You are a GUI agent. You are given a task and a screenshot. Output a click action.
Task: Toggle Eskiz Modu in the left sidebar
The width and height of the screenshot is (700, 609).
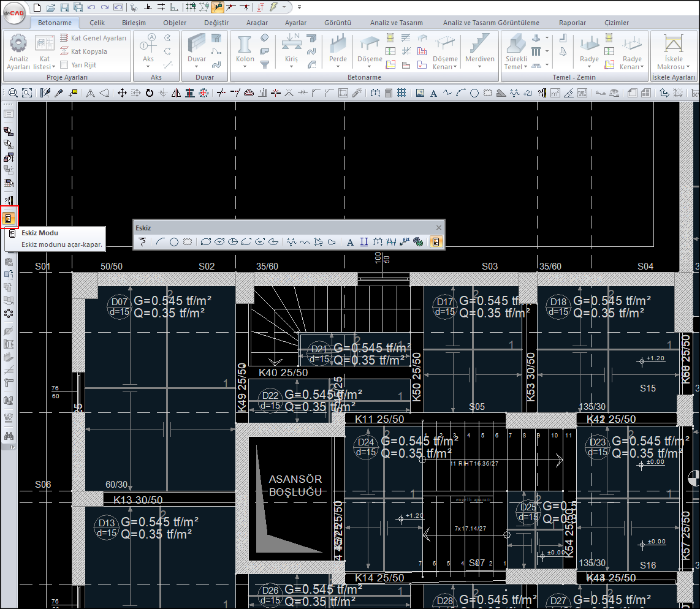pos(9,217)
